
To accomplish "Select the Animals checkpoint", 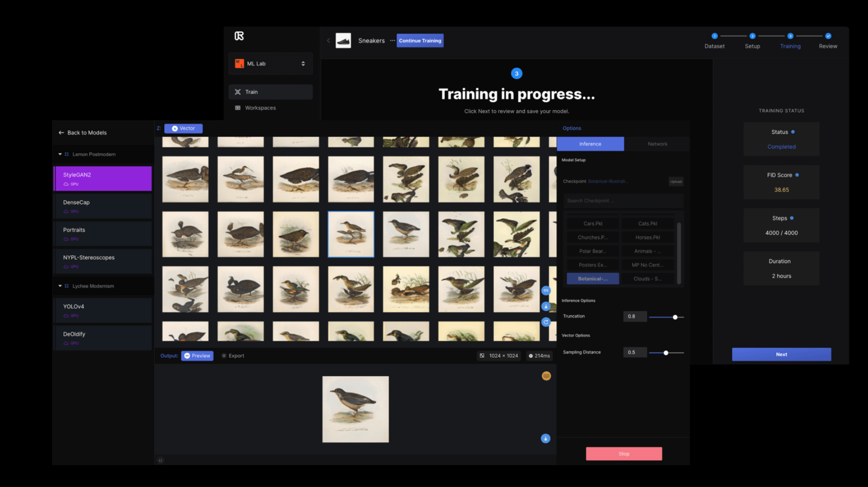I will point(647,251).
